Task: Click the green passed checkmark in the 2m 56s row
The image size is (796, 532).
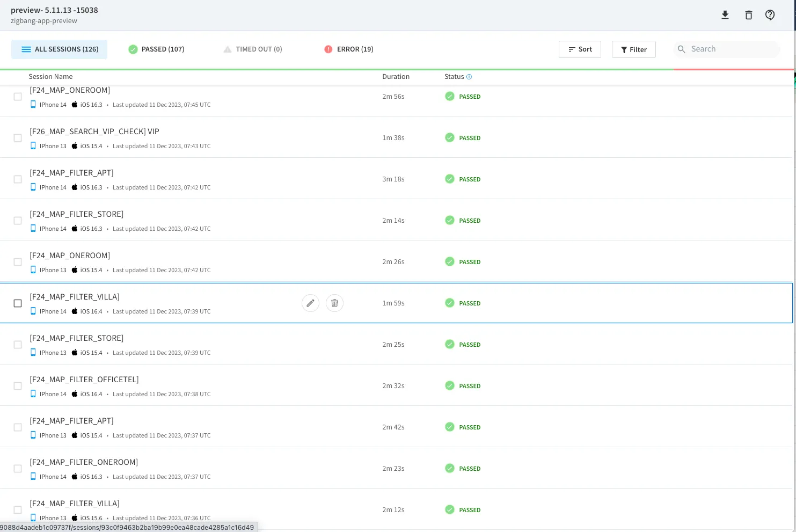Action: coord(450,97)
